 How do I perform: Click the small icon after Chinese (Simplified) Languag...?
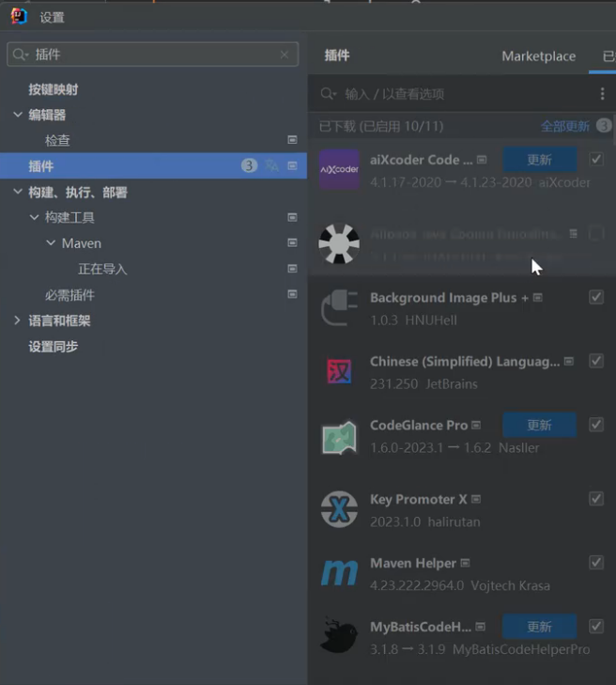click(x=569, y=361)
